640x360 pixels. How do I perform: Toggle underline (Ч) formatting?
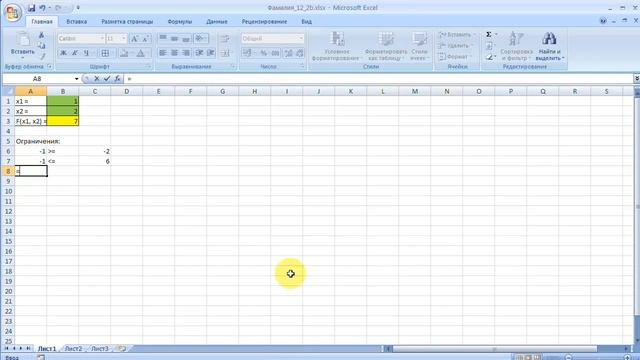[86, 53]
